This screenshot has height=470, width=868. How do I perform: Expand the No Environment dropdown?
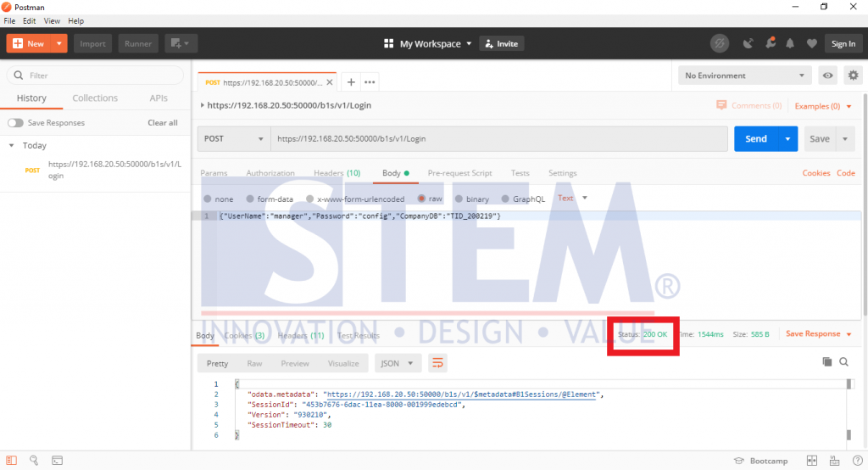pyautogui.click(x=743, y=76)
